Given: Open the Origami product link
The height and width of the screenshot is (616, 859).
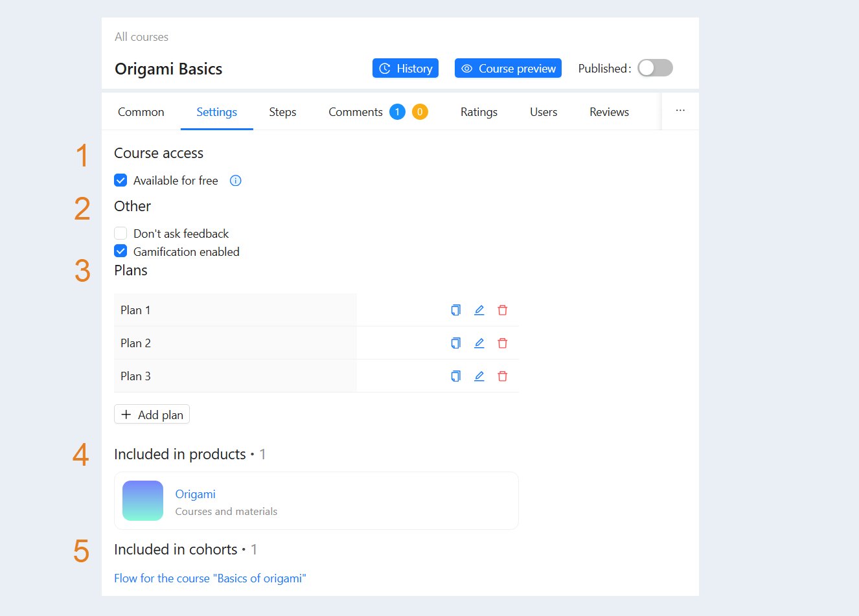Looking at the screenshot, I should pos(196,494).
